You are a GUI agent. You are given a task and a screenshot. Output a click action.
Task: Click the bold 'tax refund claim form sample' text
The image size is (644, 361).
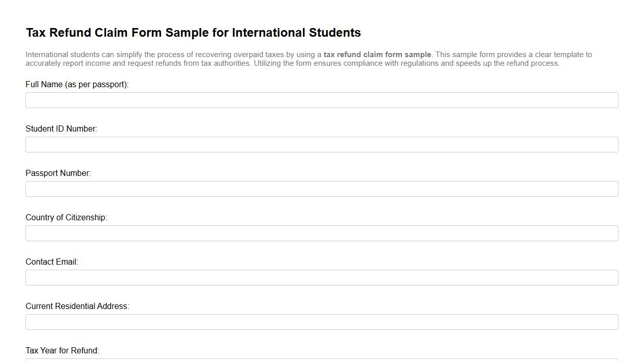pos(377,54)
